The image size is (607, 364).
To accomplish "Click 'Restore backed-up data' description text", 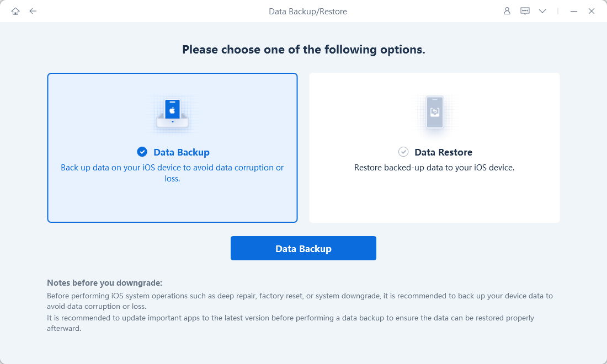I will pos(434,167).
